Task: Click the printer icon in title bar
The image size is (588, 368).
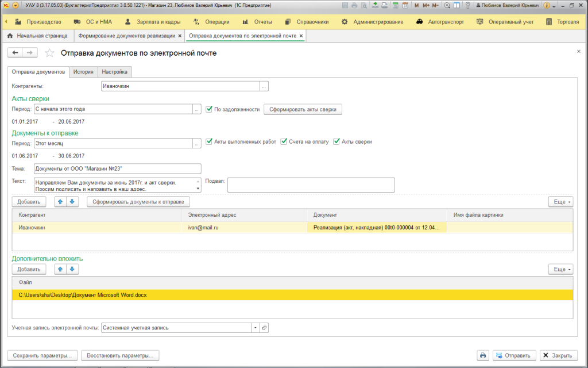Action: [354, 6]
